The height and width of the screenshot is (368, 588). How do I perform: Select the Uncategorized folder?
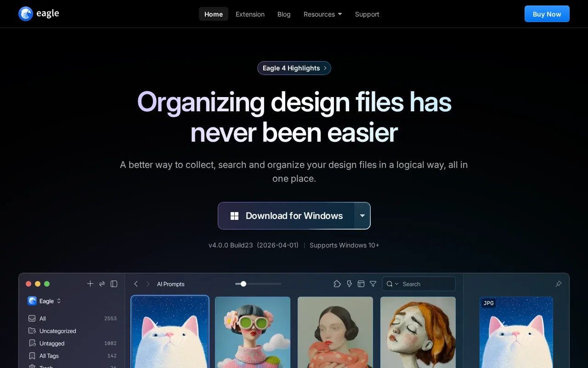pyautogui.click(x=72, y=331)
